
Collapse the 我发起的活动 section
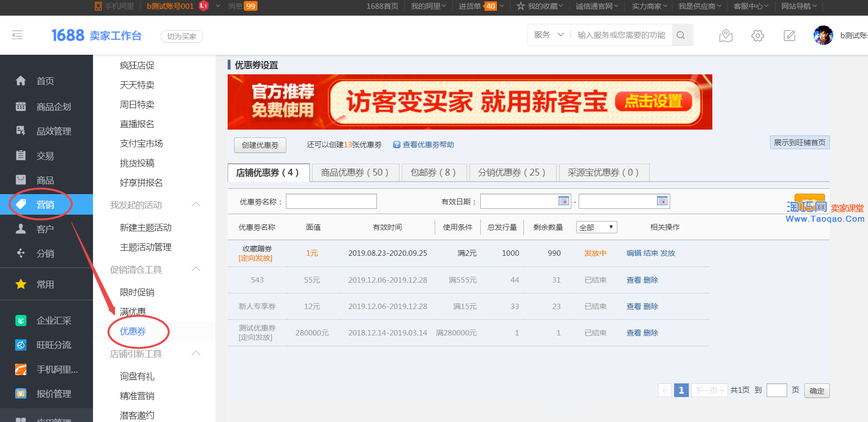[196, 204]
